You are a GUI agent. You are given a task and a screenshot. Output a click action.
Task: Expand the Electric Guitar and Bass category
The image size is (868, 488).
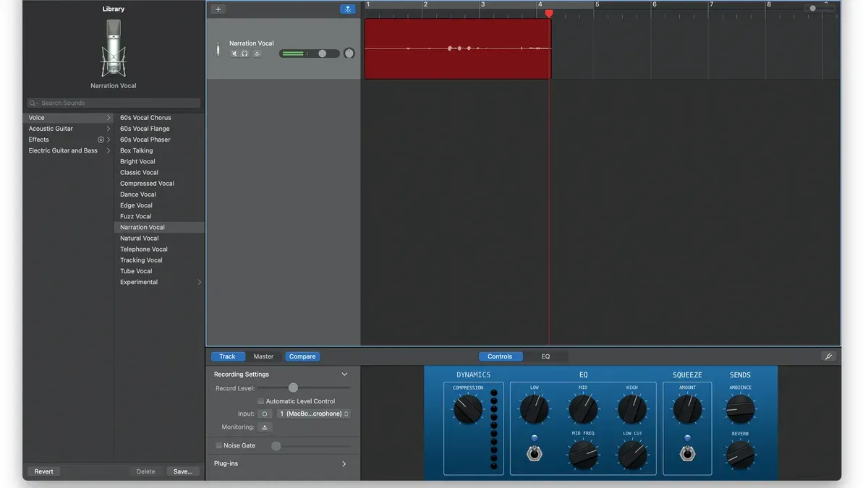coord(109,150)
